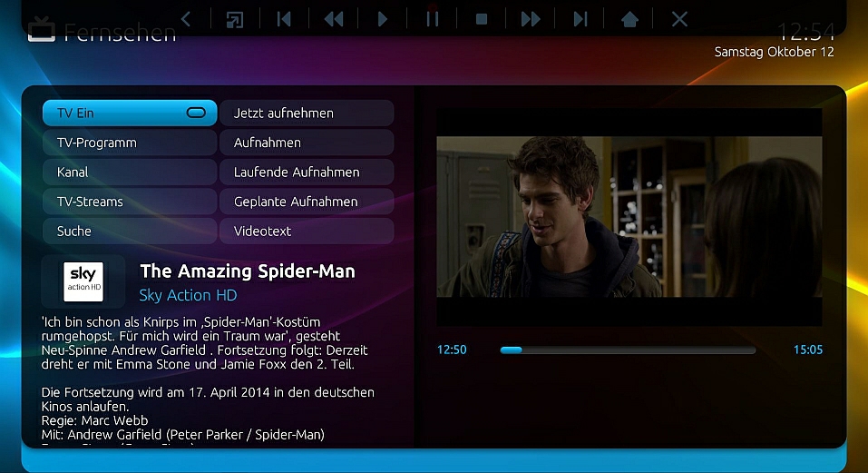868x473 pixels.
Task: Open the Suche option
Action: (x=129, y=231)
